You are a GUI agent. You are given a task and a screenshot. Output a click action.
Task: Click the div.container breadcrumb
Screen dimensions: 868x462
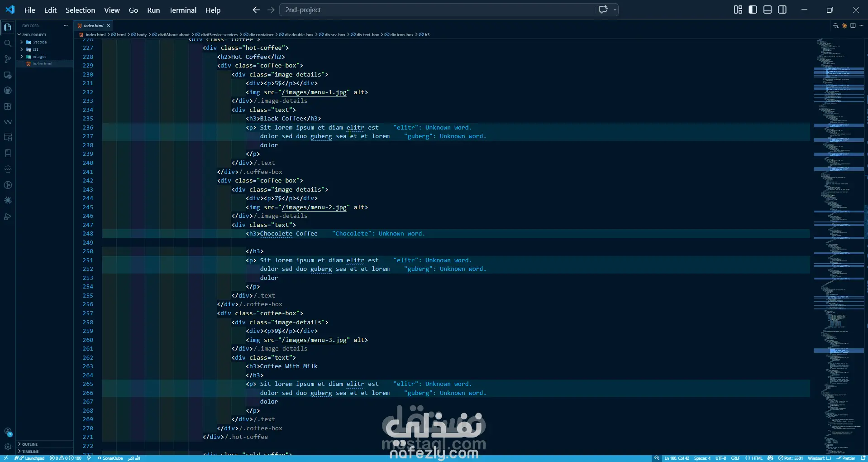(x=259, y=35)
